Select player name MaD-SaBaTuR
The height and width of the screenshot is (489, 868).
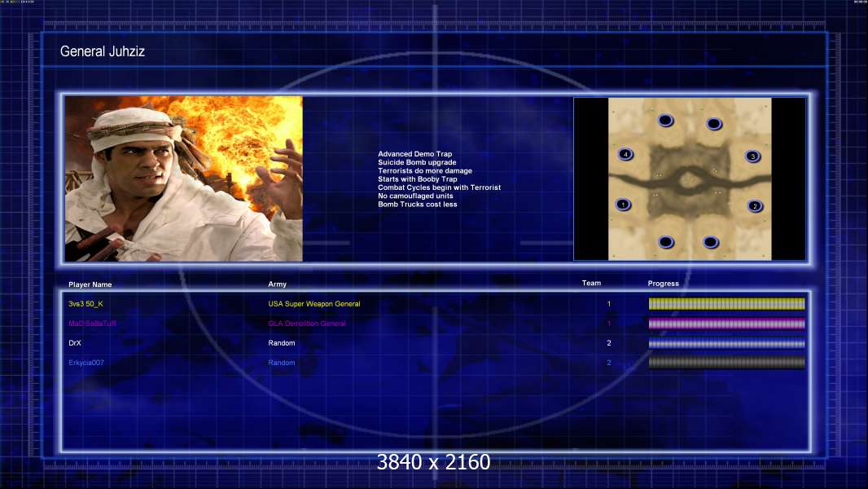coord(93,324)
